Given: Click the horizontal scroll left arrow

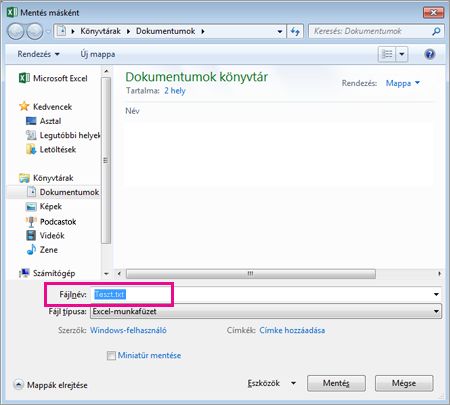Looking at the screenshot, I should point(119,274).
